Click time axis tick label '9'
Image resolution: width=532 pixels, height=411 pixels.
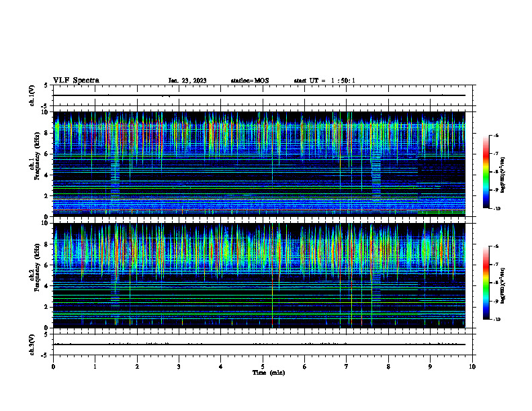tap(430, 367)
